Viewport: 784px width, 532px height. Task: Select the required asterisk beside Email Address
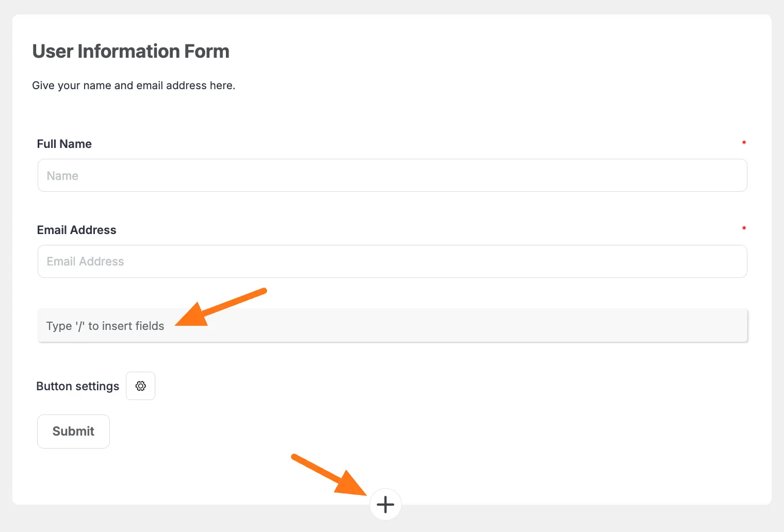click(x=744, y=228)
